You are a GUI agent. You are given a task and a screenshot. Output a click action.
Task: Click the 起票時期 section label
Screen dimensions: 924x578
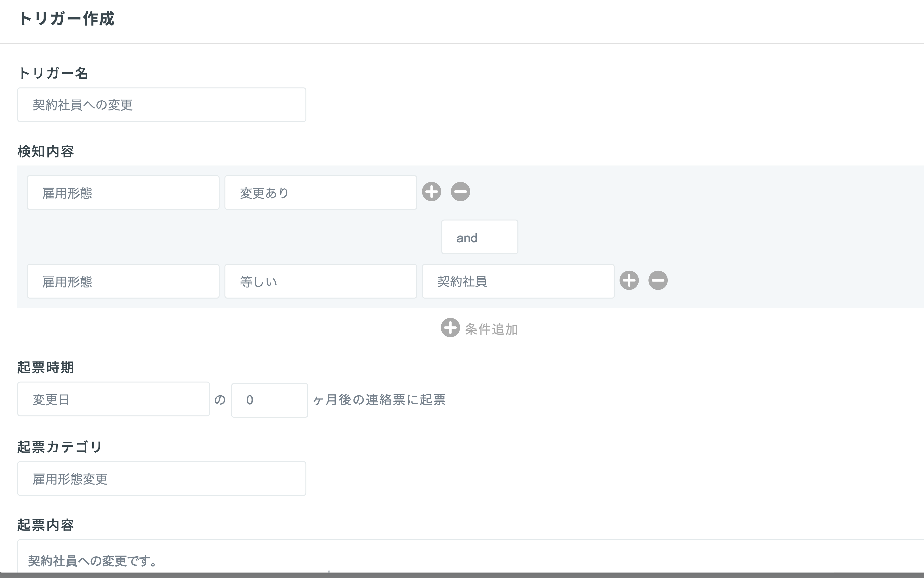pyautogui.click(x=46, y=367)
